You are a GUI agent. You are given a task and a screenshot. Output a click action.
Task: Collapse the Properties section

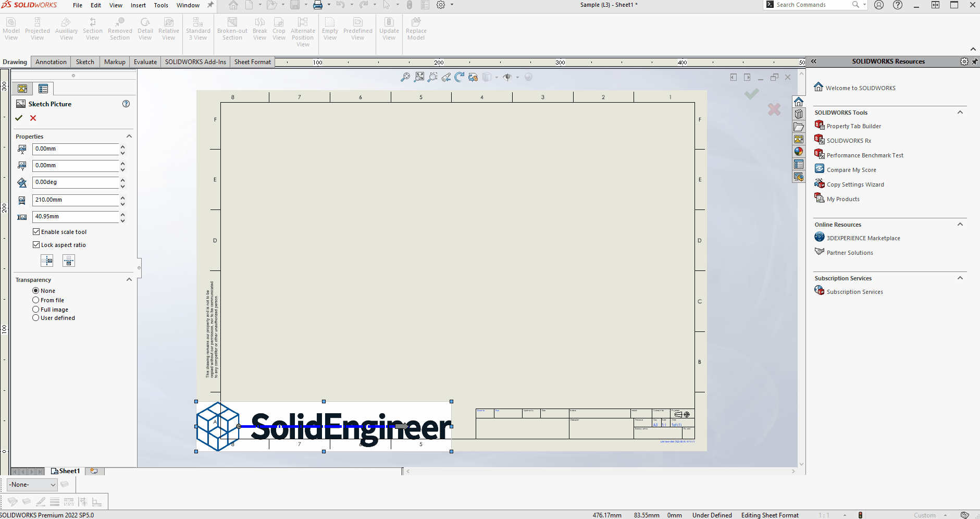[129, 137]
